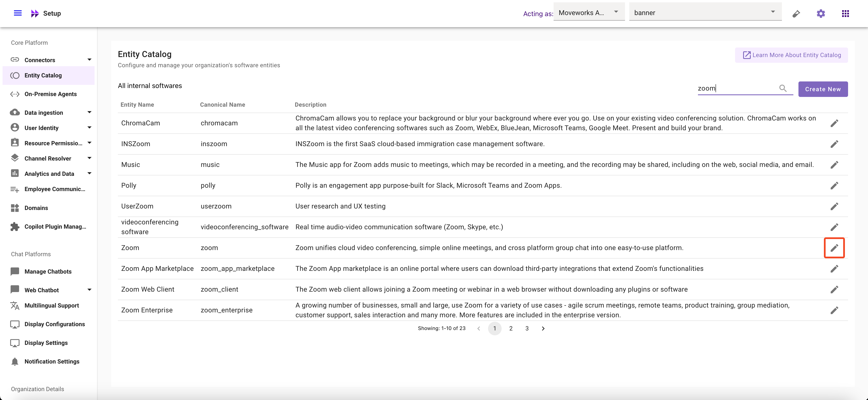Screen dimensions: 868x400
Task: Open the Moveworks acting-as dropdown
Action: click(x=589, y=13)
